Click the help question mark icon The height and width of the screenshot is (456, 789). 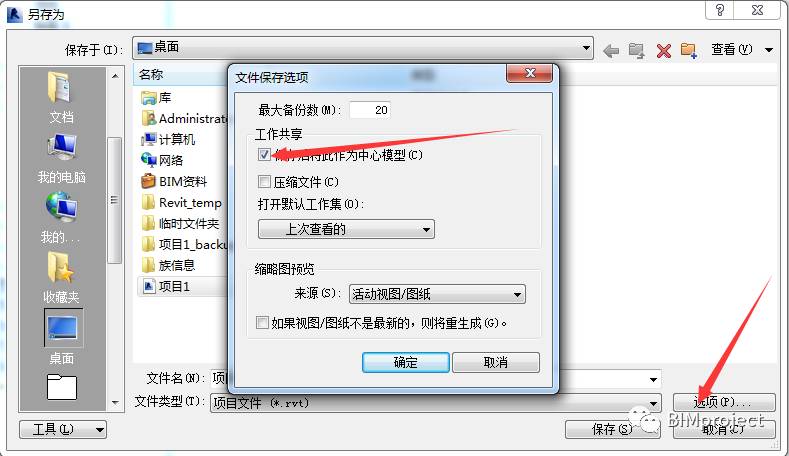(720, 10)
